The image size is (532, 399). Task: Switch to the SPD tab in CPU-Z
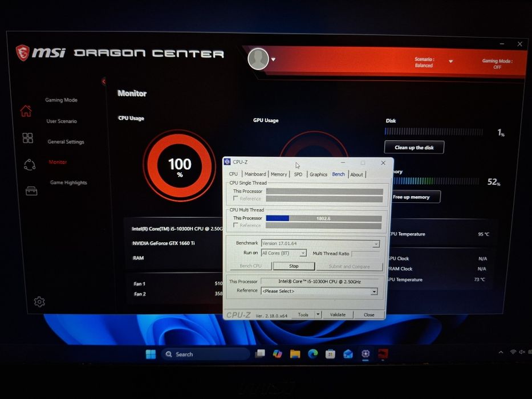pyautogui.click(x=298, y=174)
